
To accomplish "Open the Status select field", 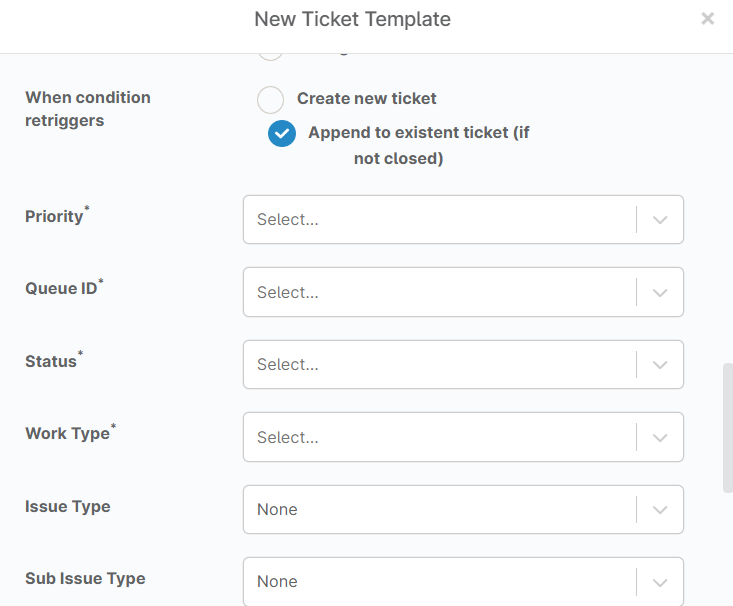I will pos(463,365).
